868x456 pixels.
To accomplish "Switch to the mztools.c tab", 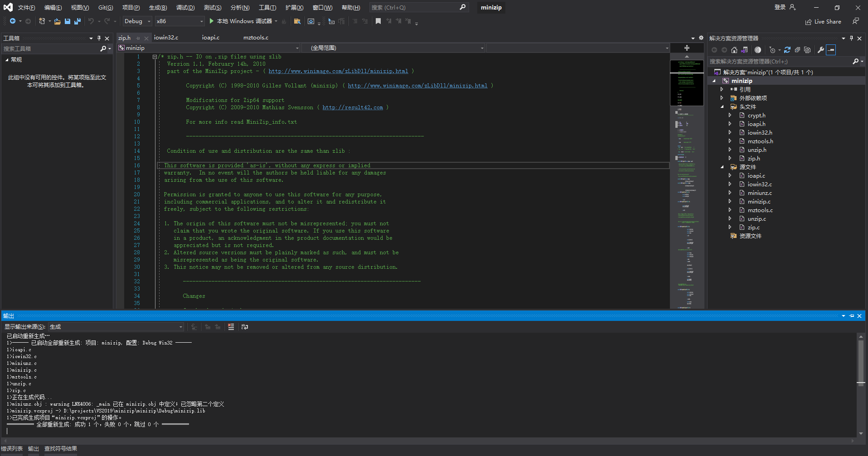I will pos(256,38).
